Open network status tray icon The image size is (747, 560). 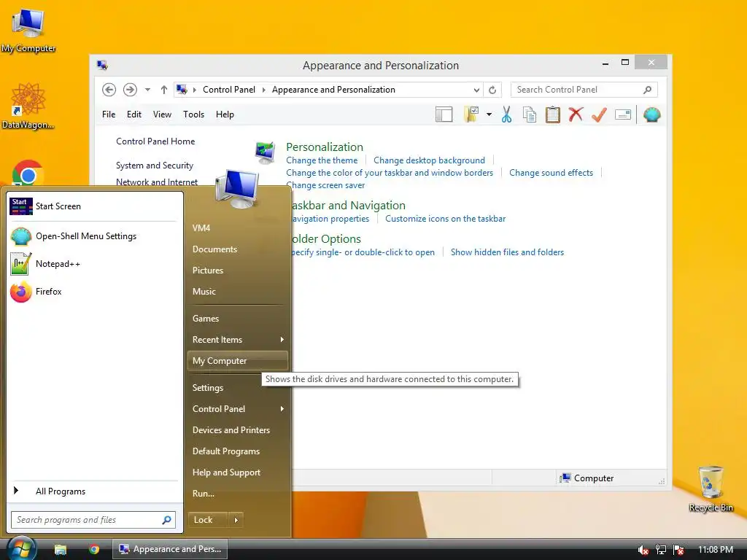pyautogui.click(x=661, y=550)
